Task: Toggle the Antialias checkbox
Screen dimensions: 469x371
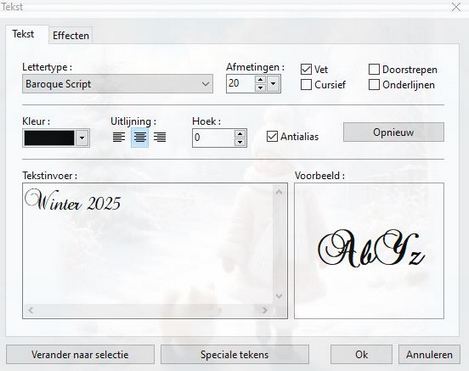Action: click(x=272, y=136)
